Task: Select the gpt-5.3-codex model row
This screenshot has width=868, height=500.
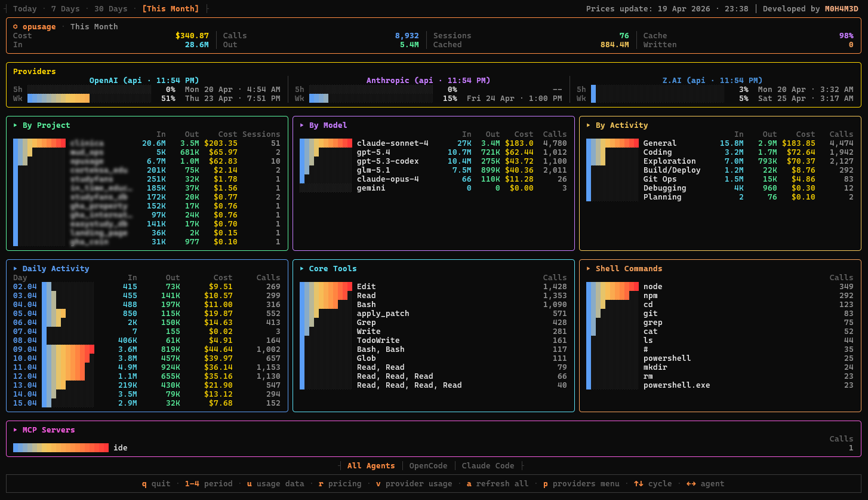Action: [x=433, y=161]
